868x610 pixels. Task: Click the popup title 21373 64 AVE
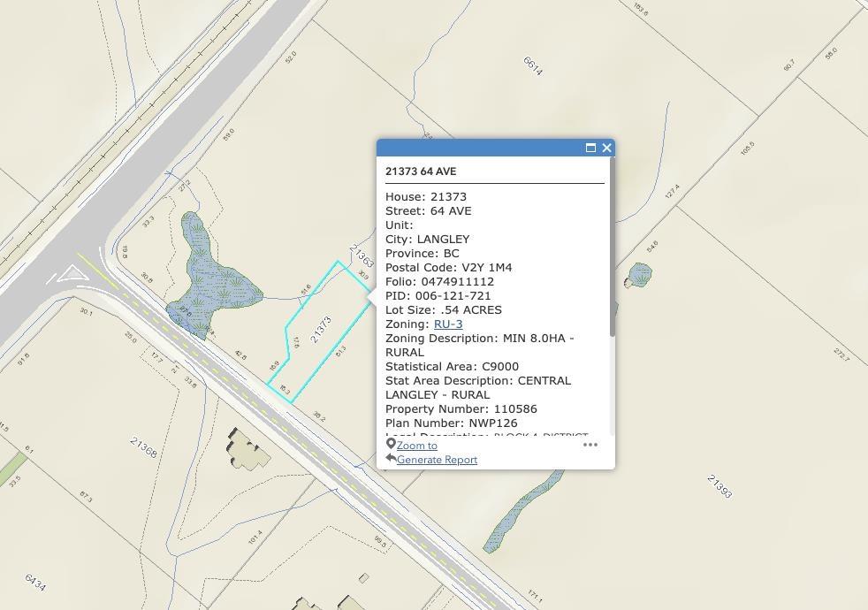(x=421, y=172)
